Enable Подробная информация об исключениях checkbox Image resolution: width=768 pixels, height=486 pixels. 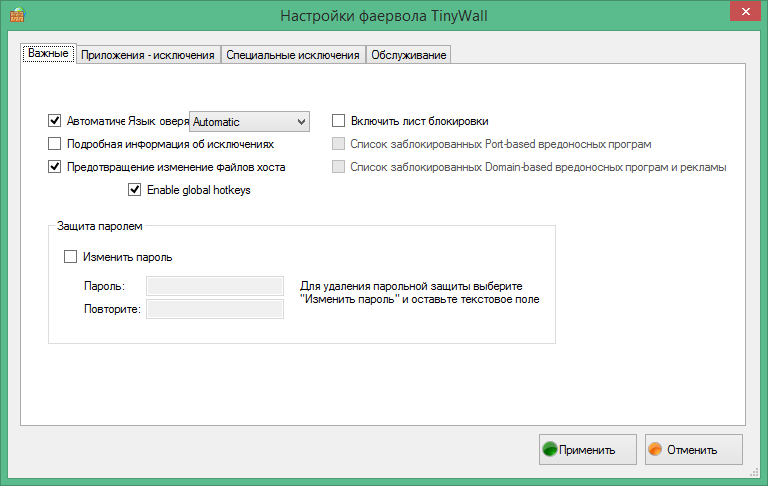tap(54, 144)
